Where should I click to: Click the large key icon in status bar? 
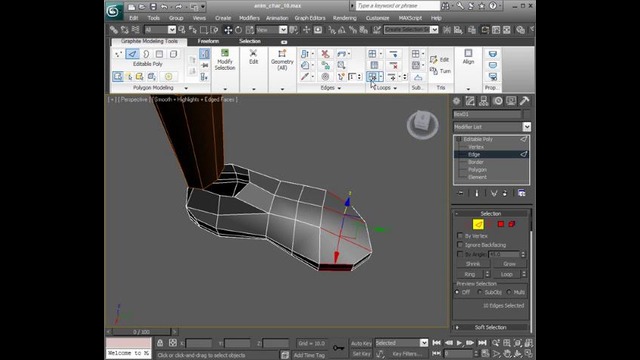(338, 348)
